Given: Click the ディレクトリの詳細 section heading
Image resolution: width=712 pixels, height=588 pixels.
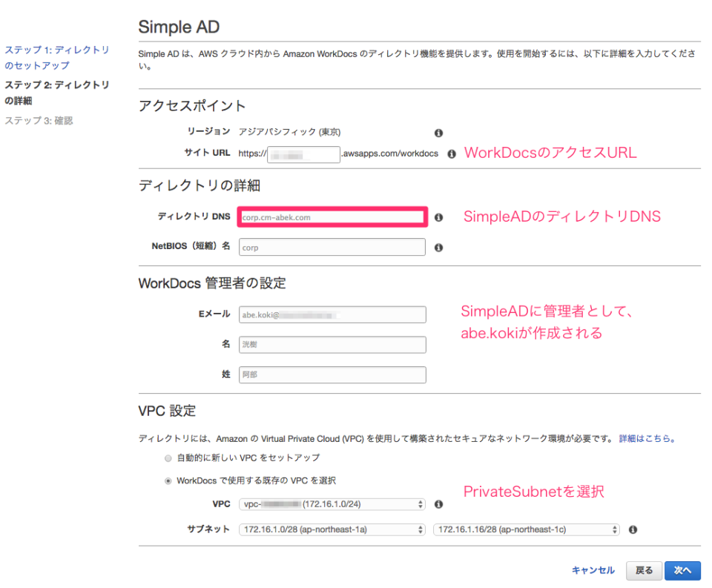Looking at the screenshot, I should (200, 185).
